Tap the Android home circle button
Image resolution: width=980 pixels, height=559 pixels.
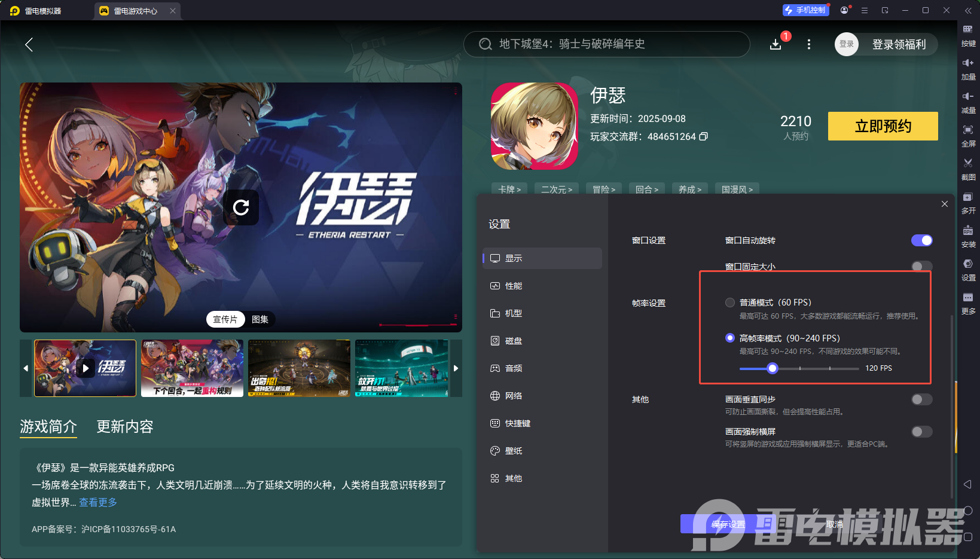(x=968, y=511)
